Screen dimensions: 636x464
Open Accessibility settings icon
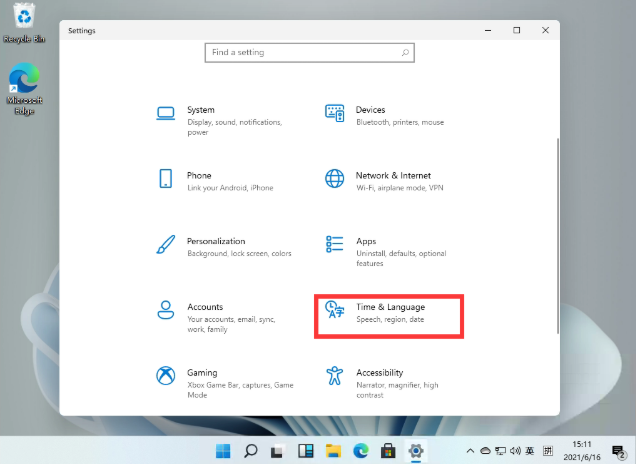point(335,376)
